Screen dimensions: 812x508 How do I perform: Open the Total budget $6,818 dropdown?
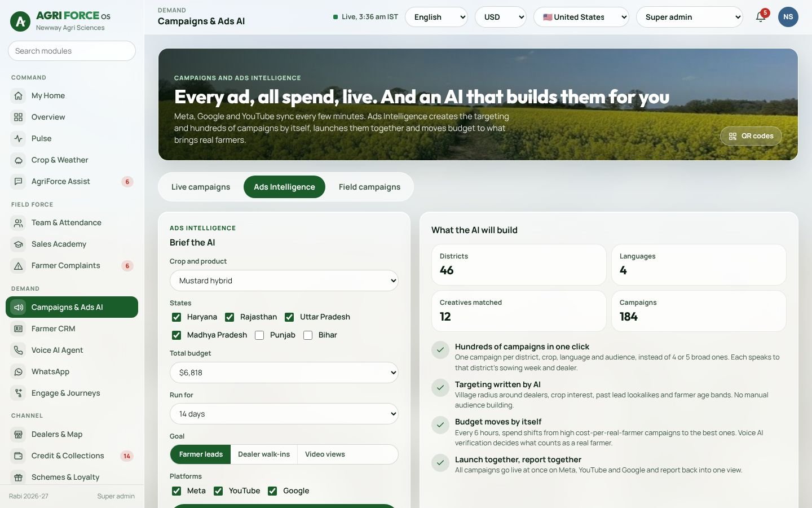point(284,373)
